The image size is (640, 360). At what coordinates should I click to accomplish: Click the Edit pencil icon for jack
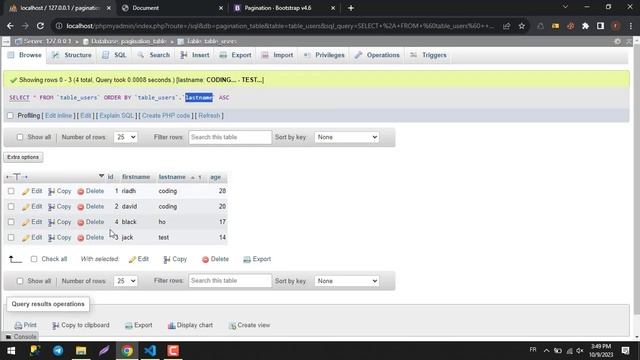point(25,238)
